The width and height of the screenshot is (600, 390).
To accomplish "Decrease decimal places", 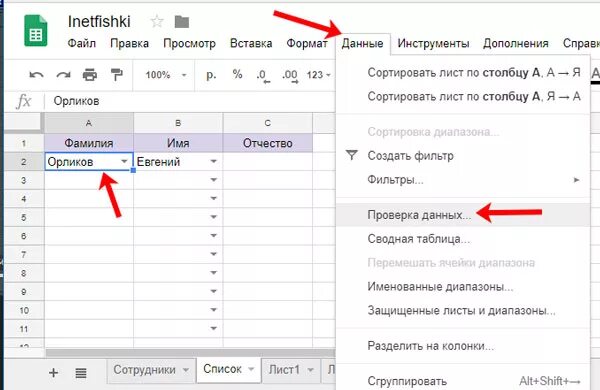I will click(x=263, y=75).
